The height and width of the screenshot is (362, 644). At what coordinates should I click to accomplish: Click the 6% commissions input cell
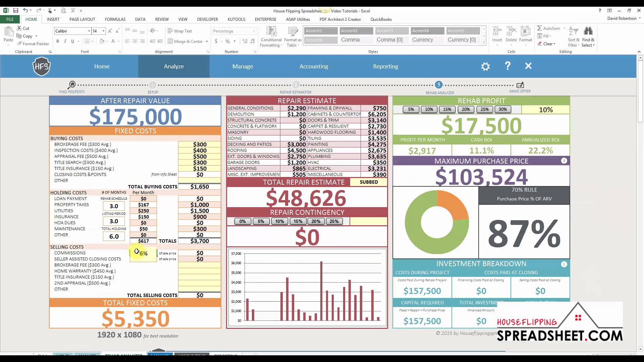[144, 253]
